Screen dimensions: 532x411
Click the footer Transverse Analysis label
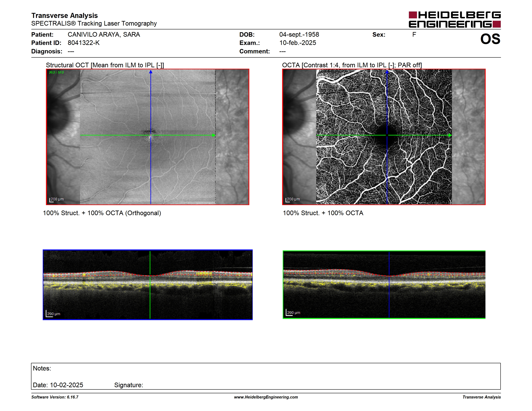pos(482,397)
